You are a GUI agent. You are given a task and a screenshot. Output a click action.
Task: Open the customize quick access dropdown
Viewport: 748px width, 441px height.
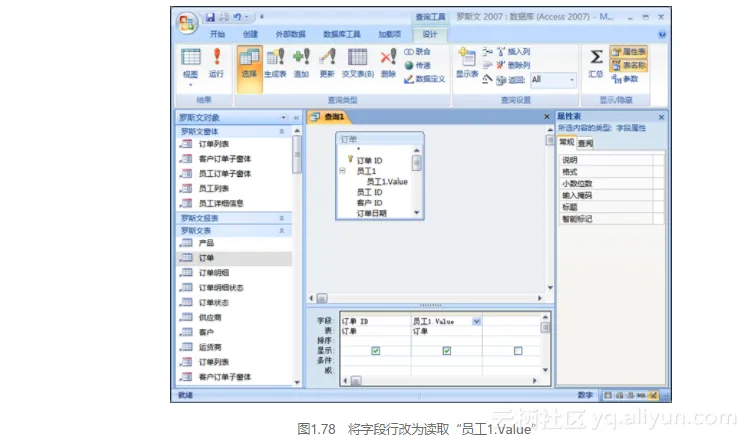point(262,17)
